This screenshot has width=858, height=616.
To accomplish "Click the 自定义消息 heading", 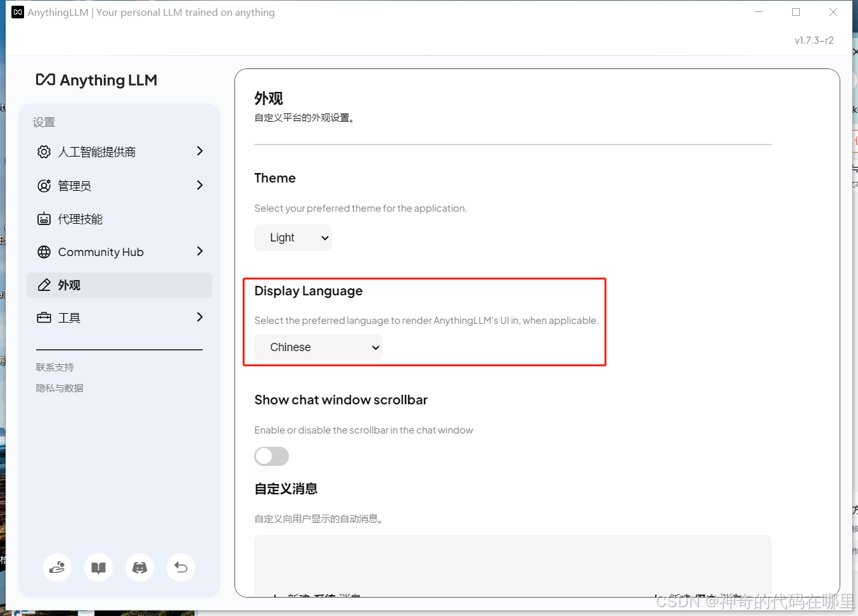I will coord(286,489).
